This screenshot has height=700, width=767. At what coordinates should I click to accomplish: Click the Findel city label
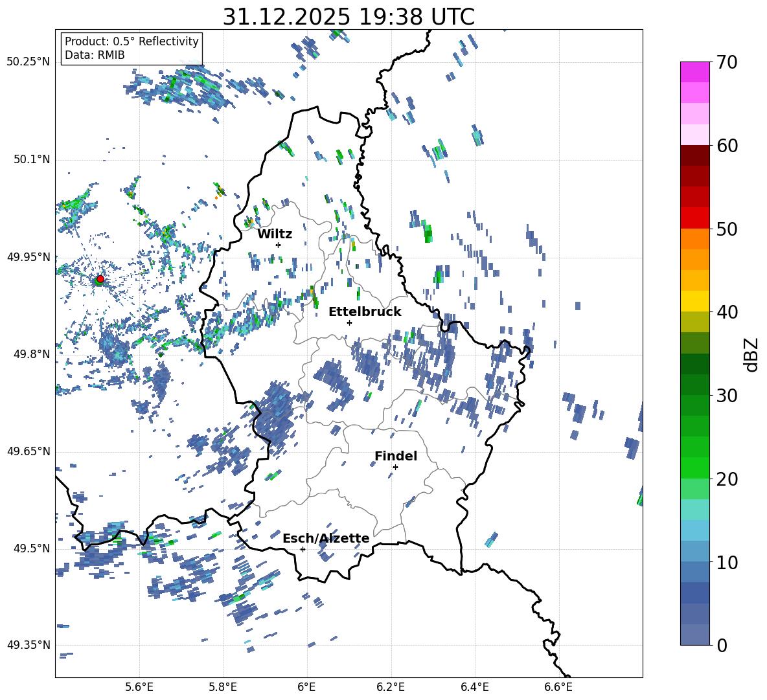click(396, 456)
